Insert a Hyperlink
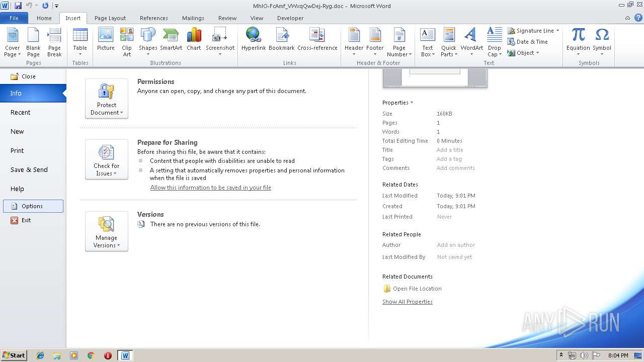644x362 pixels. coord(253,39)
